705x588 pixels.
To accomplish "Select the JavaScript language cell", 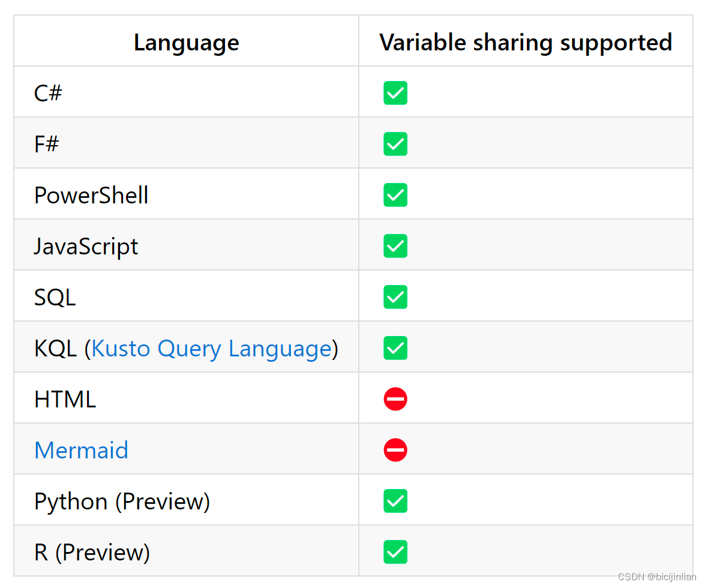I will tap(186, 245).
